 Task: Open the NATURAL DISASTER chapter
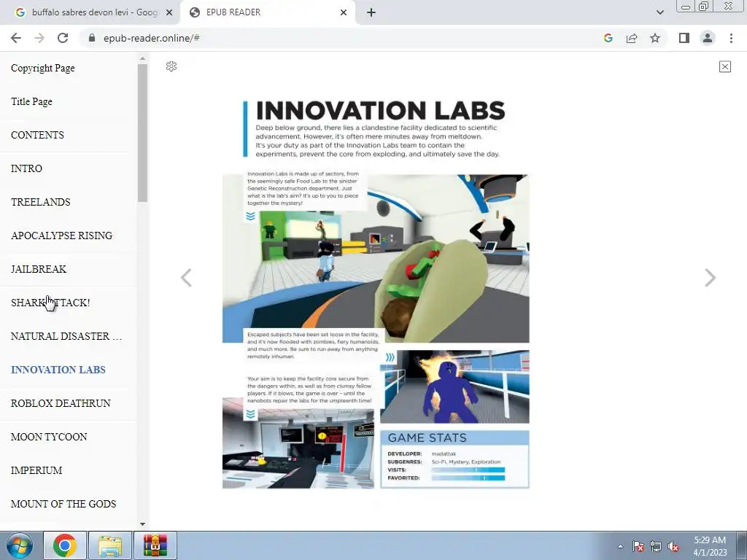66,336
